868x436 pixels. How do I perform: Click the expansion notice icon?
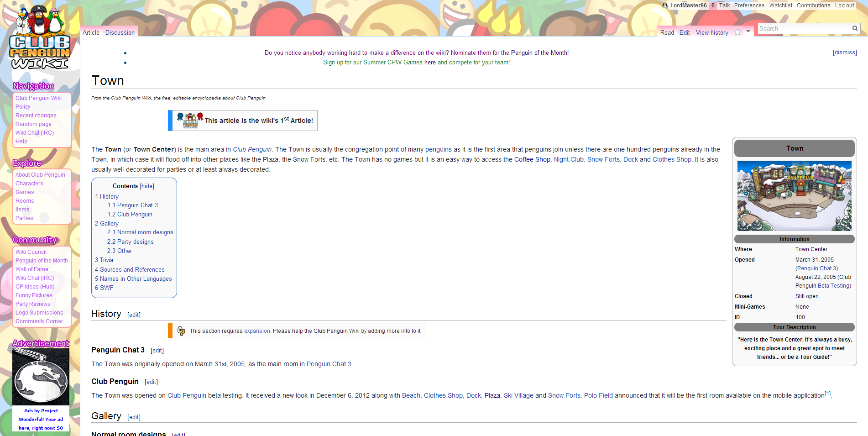(x=181, y=331)
